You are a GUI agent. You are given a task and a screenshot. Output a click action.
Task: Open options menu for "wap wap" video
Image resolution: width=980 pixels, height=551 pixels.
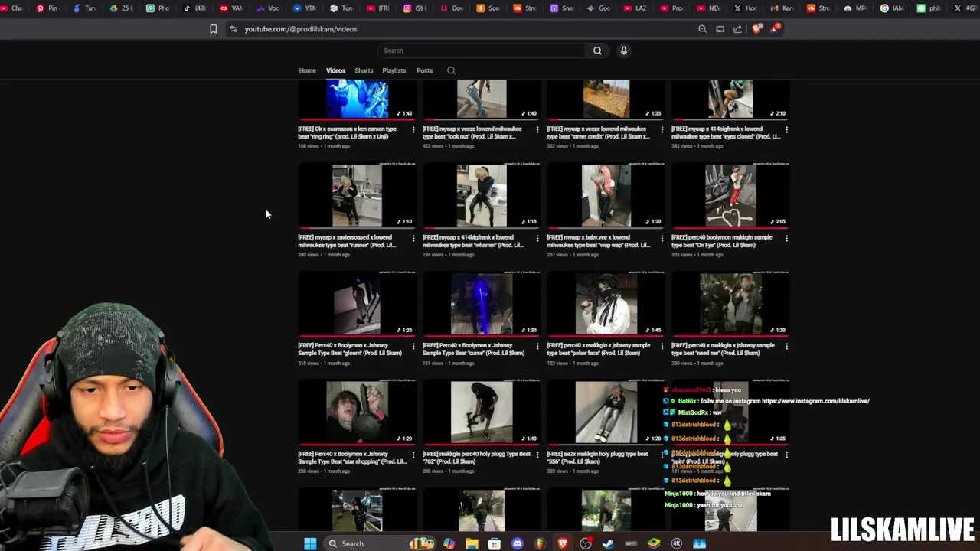(662, 238)
